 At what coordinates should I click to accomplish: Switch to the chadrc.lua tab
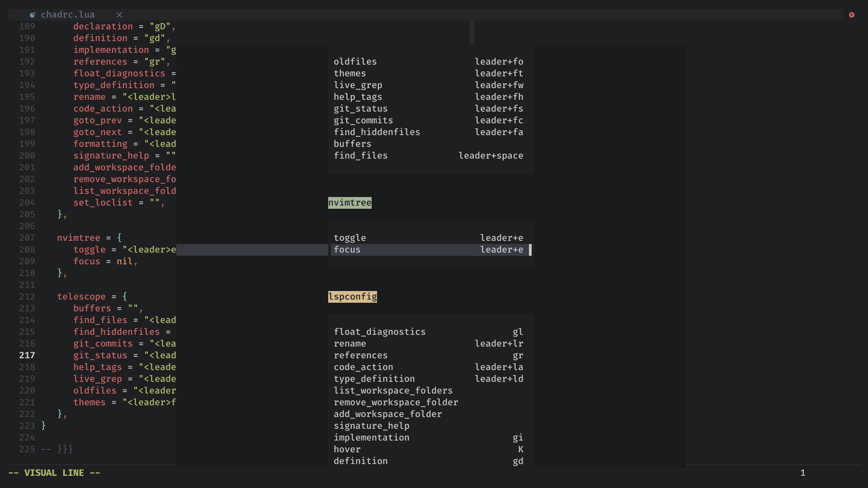pyautogui.click(x=68, y=14)
